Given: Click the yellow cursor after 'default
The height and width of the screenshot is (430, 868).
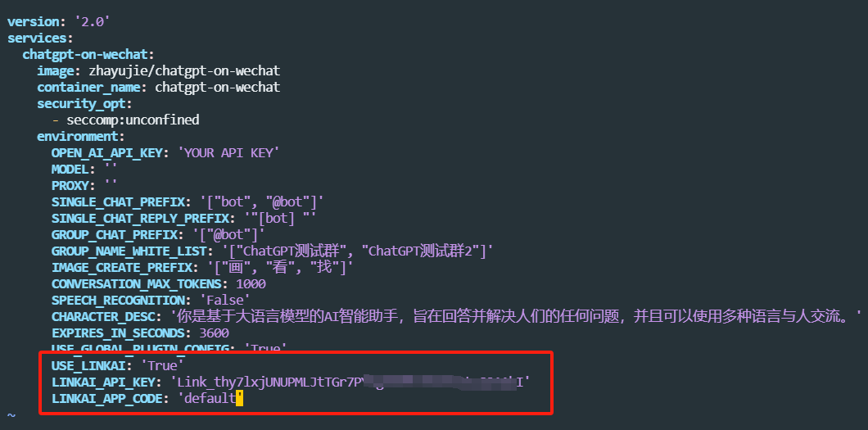Looking at the screenshot, I should coord(240,398).
